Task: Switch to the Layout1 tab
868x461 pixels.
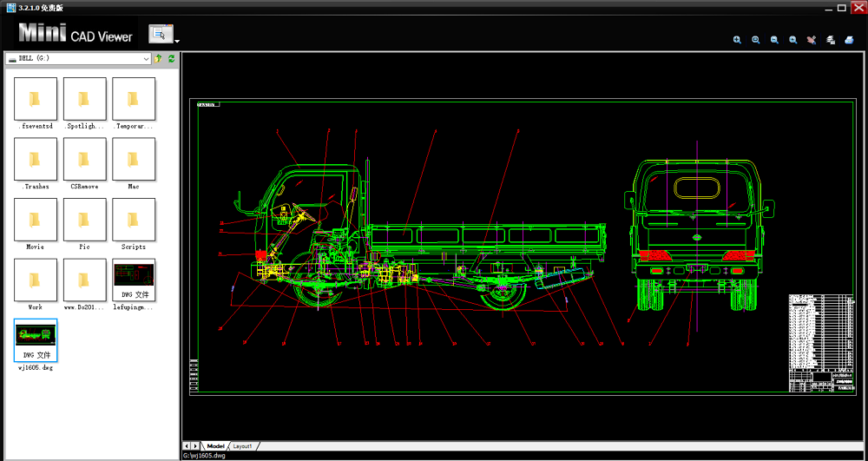Action: pos(241,445)
